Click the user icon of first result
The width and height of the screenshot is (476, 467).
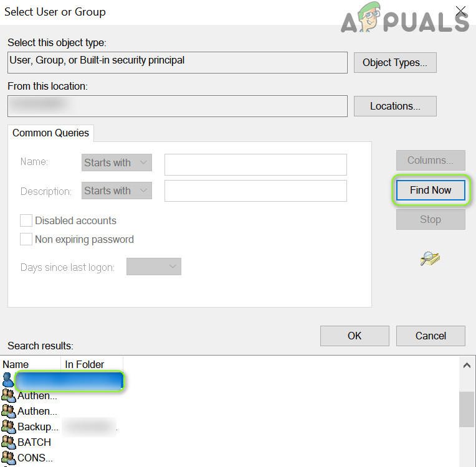click(x=8, y=380)
